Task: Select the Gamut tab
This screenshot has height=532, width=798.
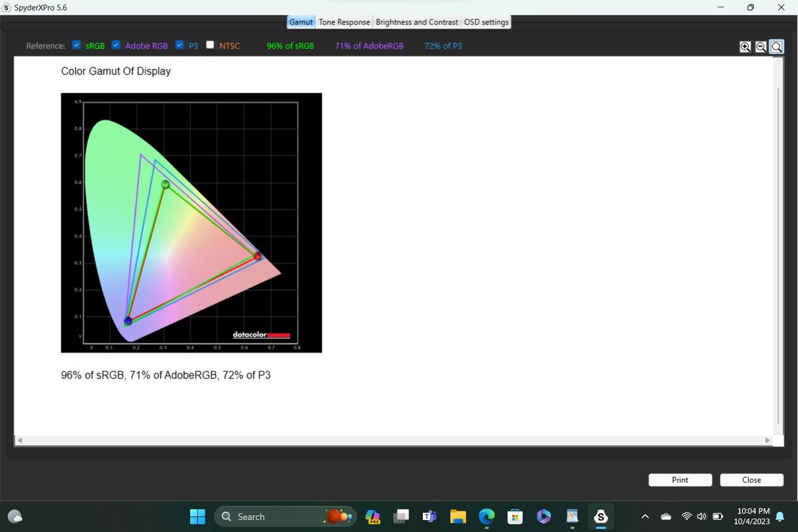Action: point(301,22)
